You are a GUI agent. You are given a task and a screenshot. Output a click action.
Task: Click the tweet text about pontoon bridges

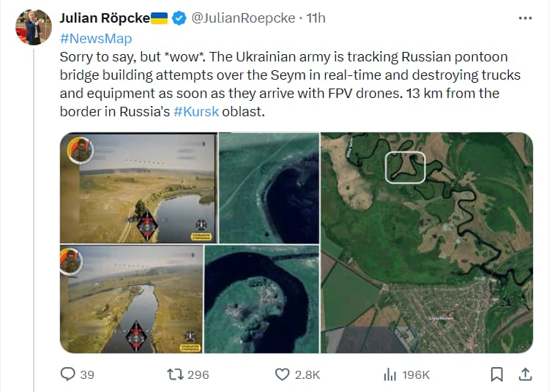pyautogui.click(x=290, y=84)
